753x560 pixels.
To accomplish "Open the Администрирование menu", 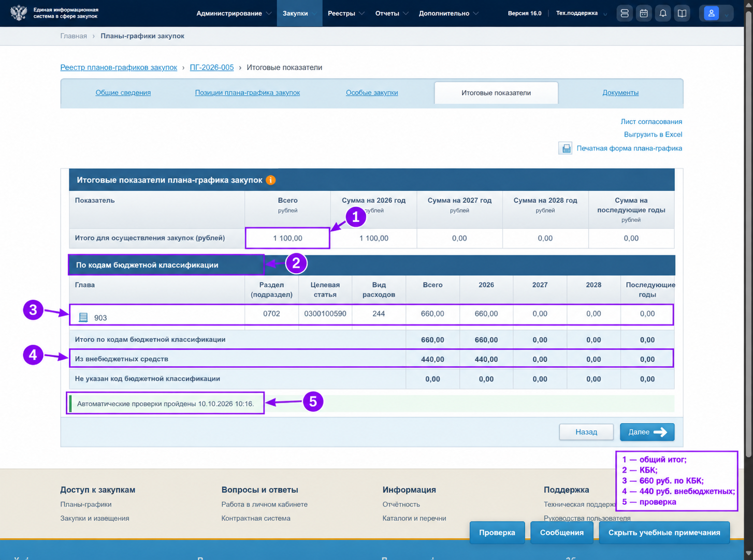I will tap(234, 13).
